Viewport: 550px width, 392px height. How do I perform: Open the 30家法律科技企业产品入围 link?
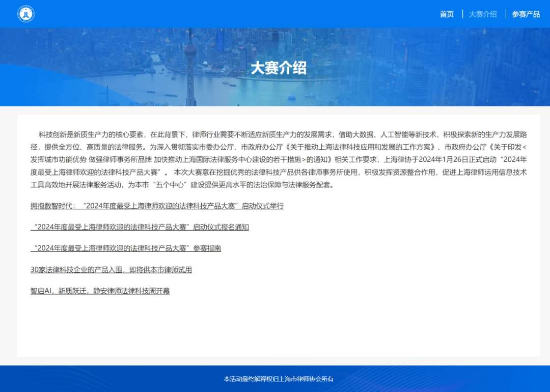pyautogui.click(x=111, y=269)
